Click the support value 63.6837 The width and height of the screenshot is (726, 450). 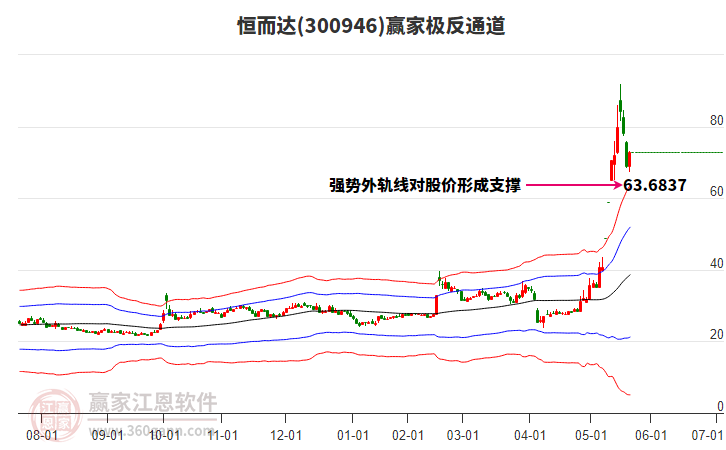(x=655, y=185)
